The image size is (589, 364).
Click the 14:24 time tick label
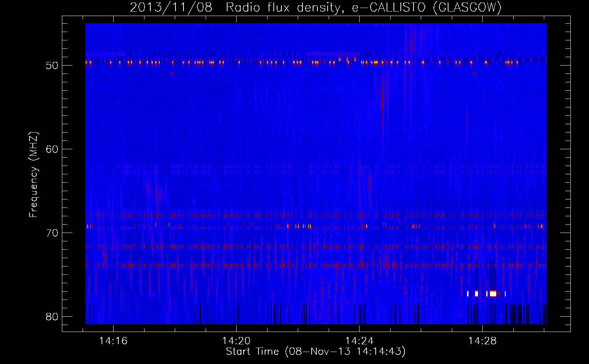pyautogui.click(x=359, y=341)
